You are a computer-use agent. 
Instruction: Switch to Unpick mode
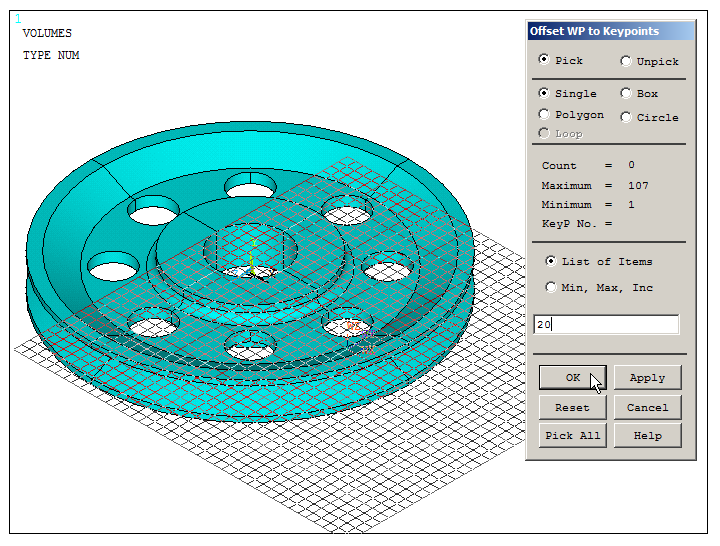coord(626,61)
